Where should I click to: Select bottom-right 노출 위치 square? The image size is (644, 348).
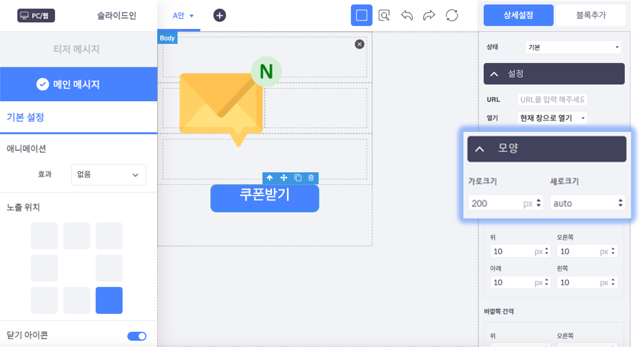[109, 300]
